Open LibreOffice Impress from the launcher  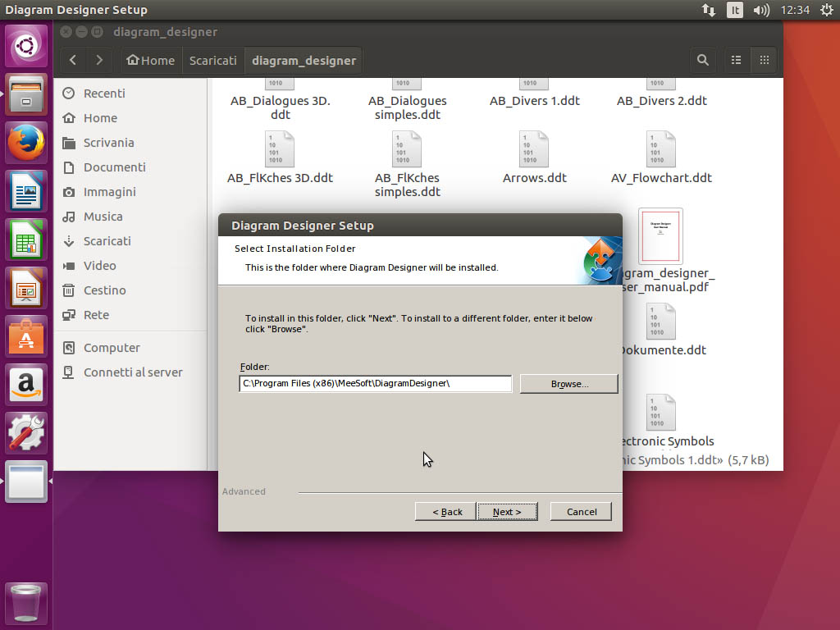click(26, 289)
